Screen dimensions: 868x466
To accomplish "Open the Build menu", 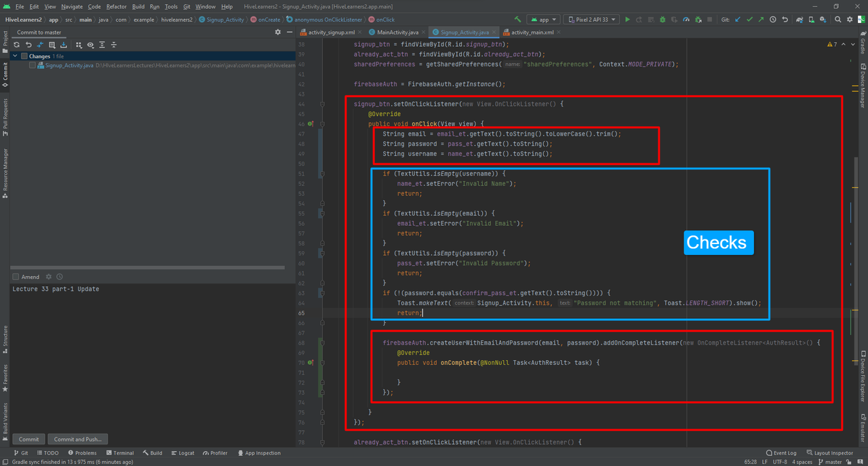I will click(x=138, y=7).
